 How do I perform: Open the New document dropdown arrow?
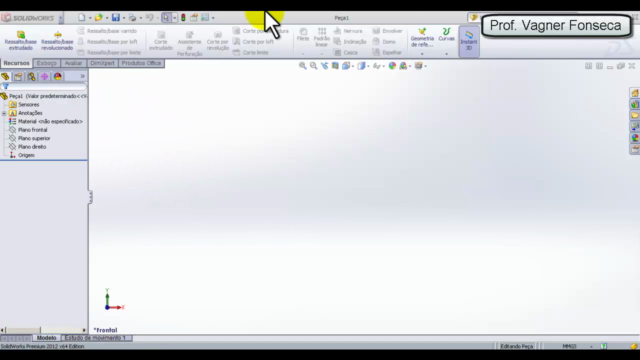[90, 18]
